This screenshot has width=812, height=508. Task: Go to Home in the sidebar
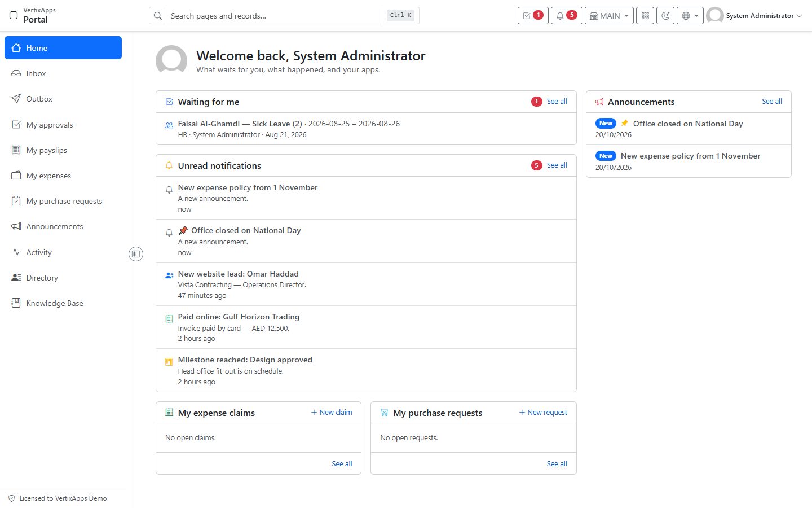click(63, 48)
